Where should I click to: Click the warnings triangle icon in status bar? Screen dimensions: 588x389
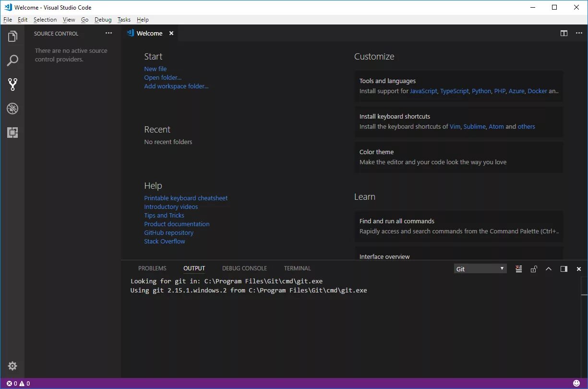point(22,383)
